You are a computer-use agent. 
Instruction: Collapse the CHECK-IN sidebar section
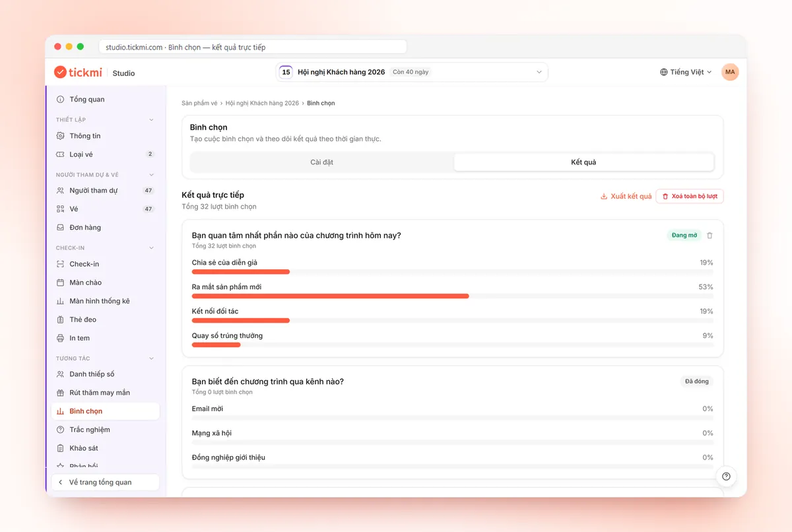[x=151, y=248]
